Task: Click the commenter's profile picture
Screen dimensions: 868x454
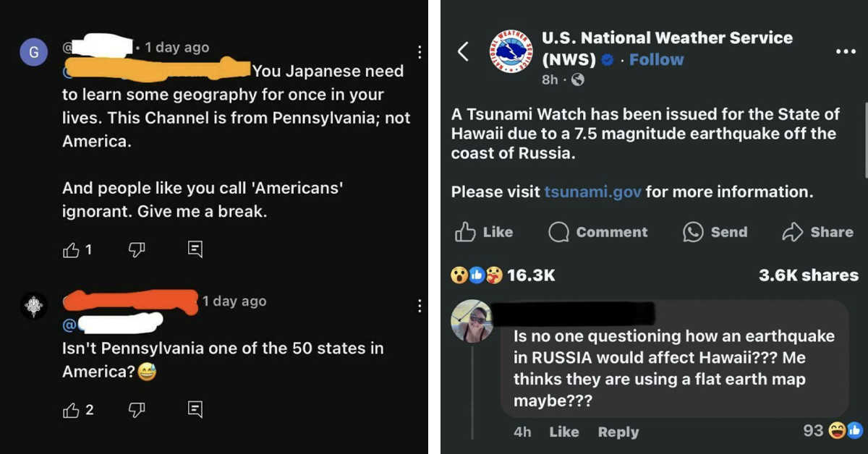Action: [x=473, y=322]
